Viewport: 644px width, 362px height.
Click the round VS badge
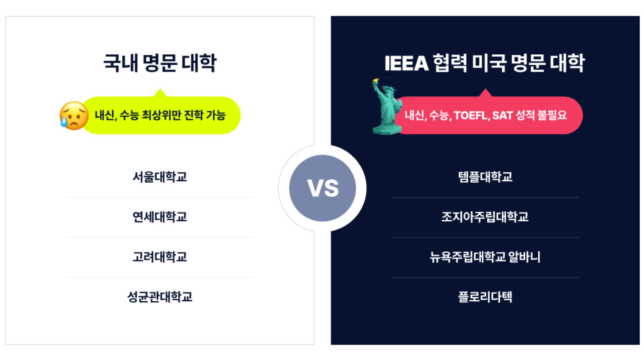click(x=322, y=188)
